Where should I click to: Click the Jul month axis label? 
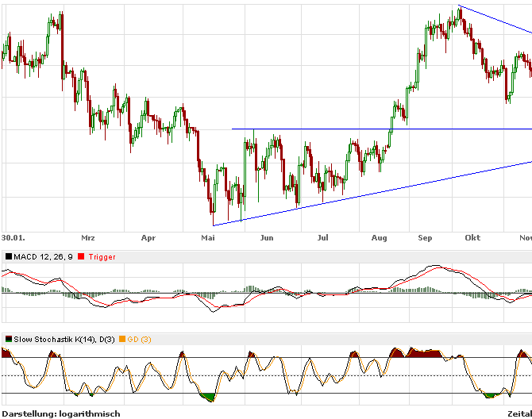323,237
